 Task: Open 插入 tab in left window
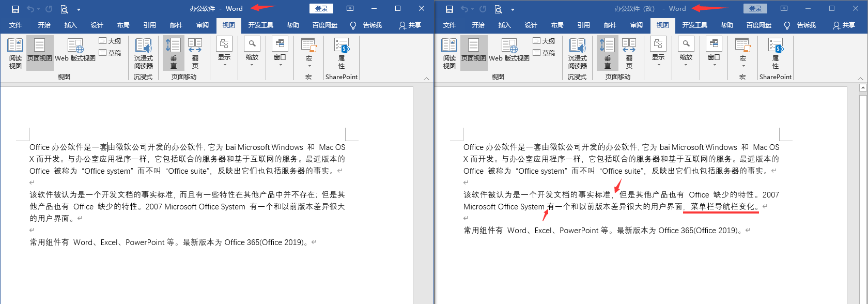pos(70,25)
